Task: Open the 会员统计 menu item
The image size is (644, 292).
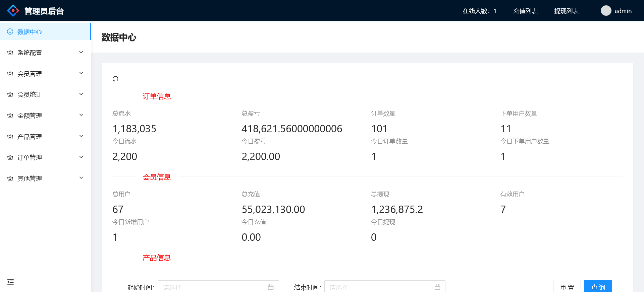Action: [x=30, y=95]
